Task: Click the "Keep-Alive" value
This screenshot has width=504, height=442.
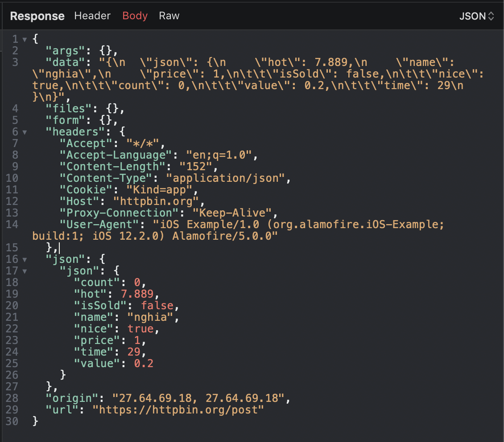Action: [232, 213]
